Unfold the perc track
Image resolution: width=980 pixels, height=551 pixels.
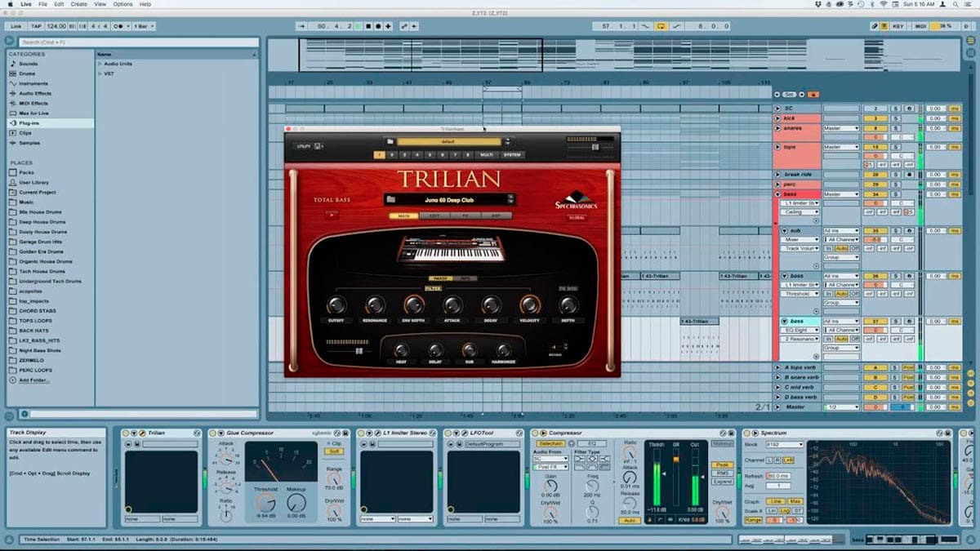777,184
